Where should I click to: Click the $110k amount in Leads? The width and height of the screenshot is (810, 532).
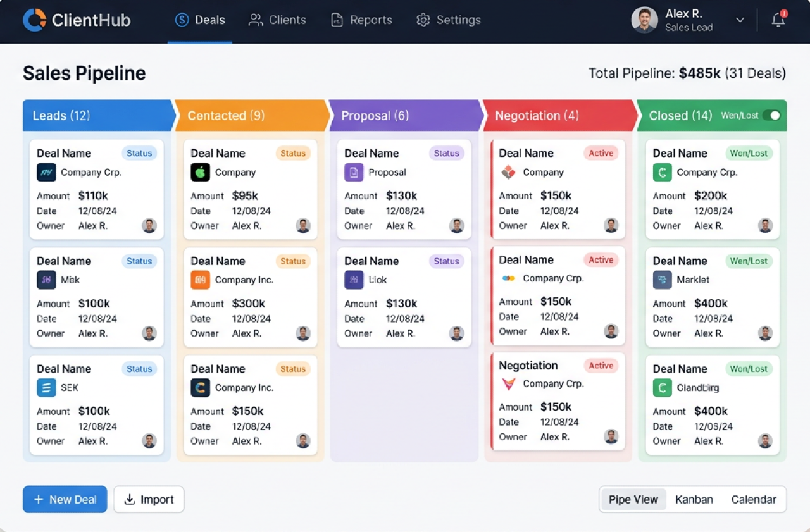pos(93,195)
